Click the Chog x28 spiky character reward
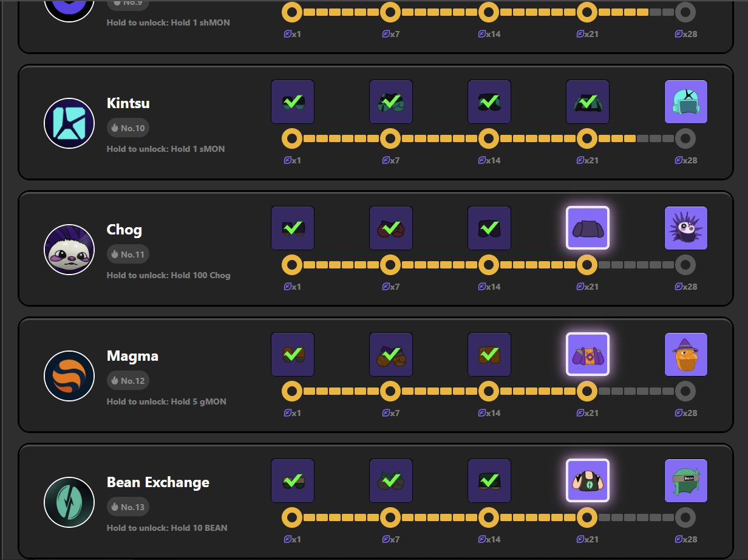 (685, 228)
